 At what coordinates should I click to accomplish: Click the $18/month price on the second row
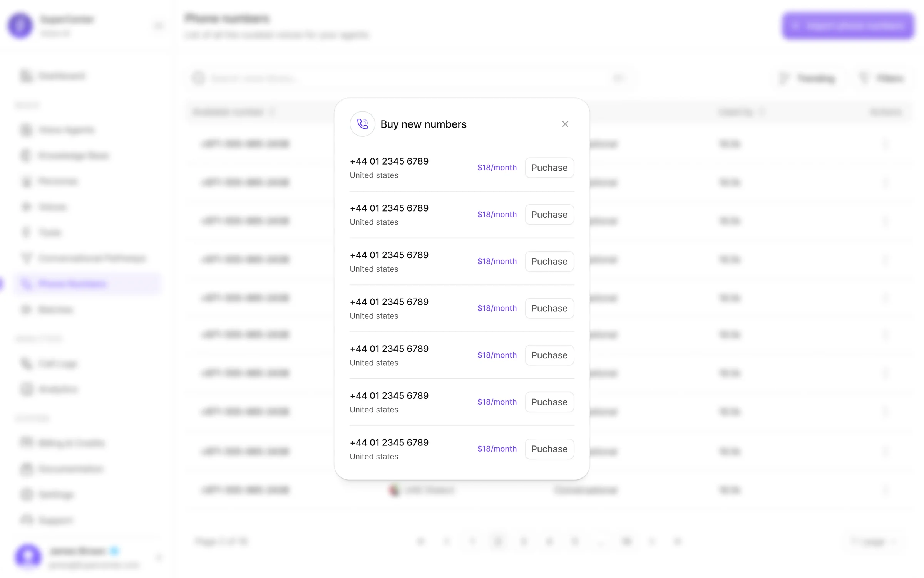tap(497, 215)
